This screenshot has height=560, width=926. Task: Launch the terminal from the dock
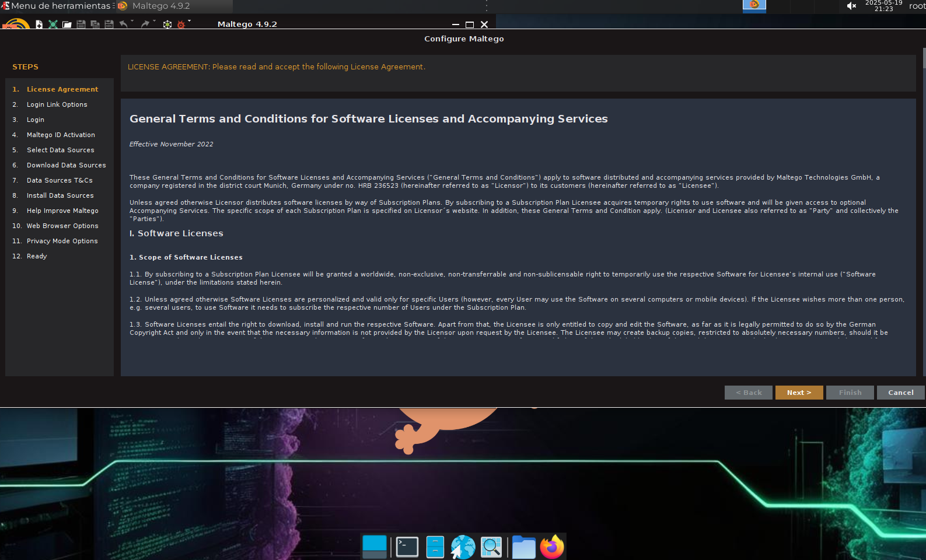[407, 547]
